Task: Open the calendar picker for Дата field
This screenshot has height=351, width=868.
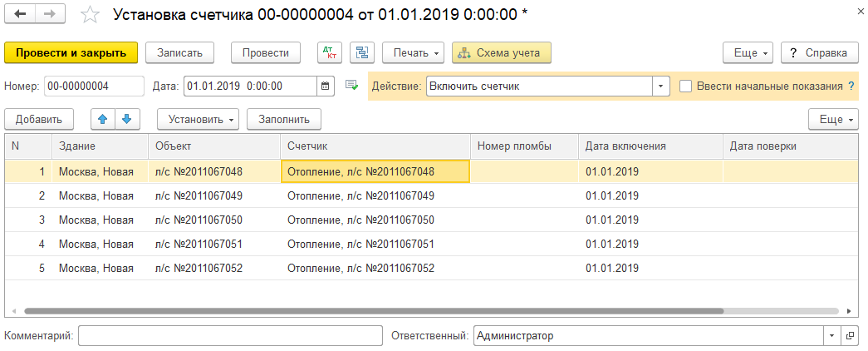Action: (326, 86)
